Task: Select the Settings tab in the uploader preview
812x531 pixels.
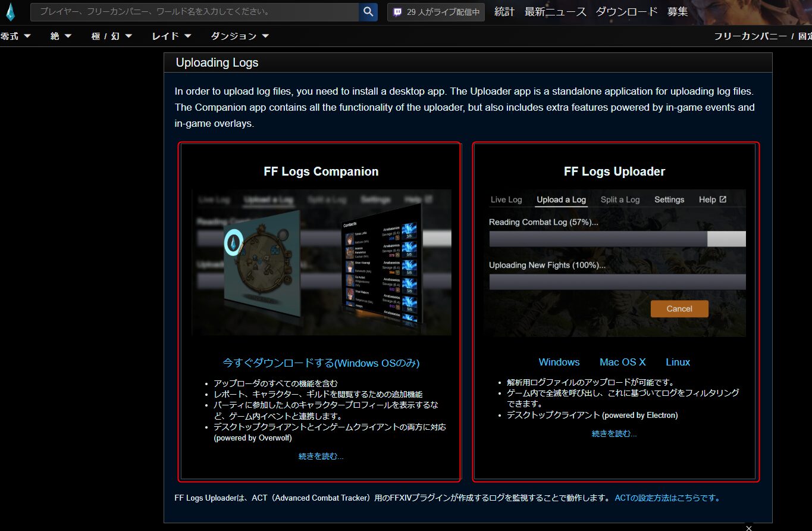Action: pyautogui.click(x=669, y=199)
